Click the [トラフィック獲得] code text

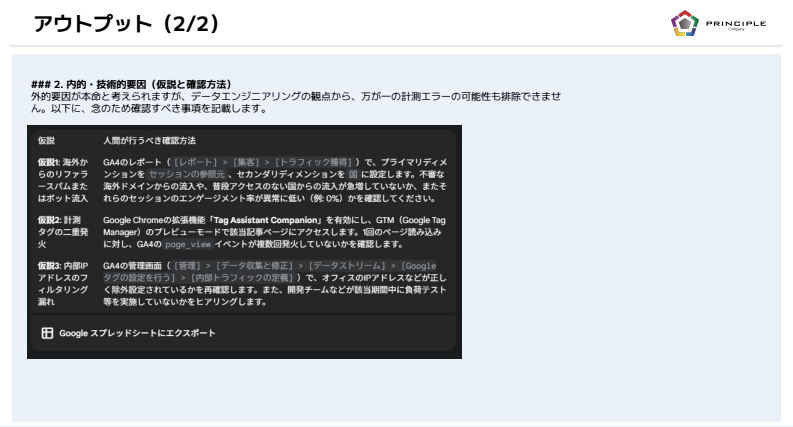coord(314,162)
